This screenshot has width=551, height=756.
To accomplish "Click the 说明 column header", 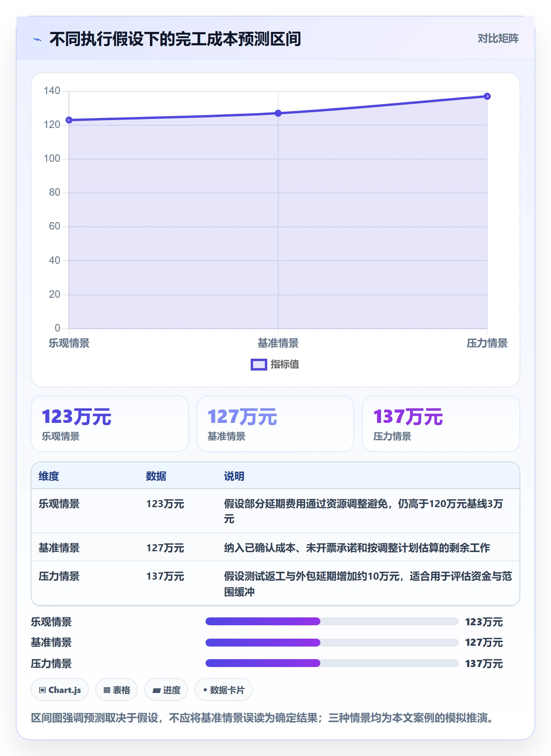I will coord(234,476).
